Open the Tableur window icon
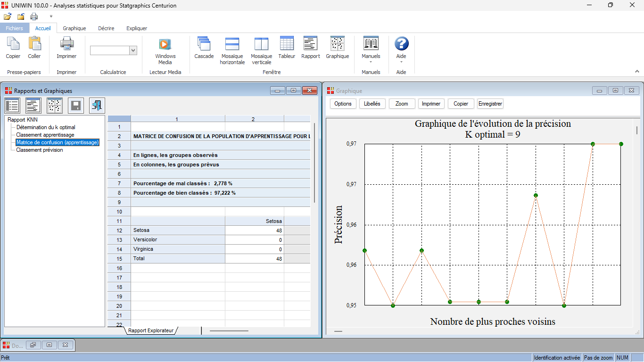Viewport: 644px width, 362px height. (287, 43)
